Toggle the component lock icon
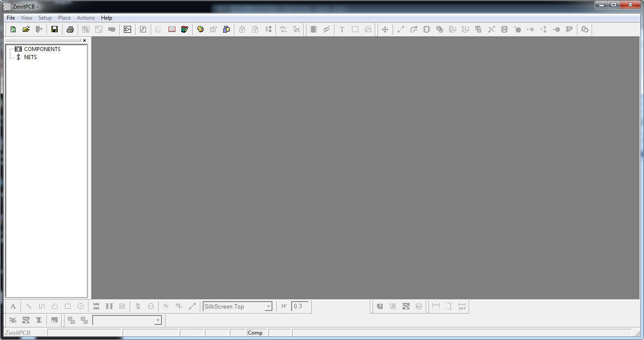644x340 pixels. coord(241,29)
